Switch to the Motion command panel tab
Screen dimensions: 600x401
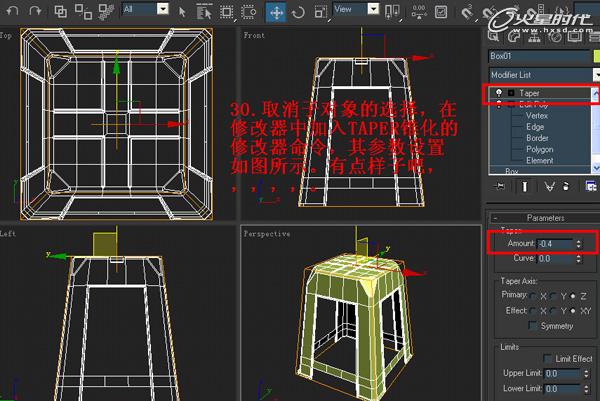tap(555, 37)
